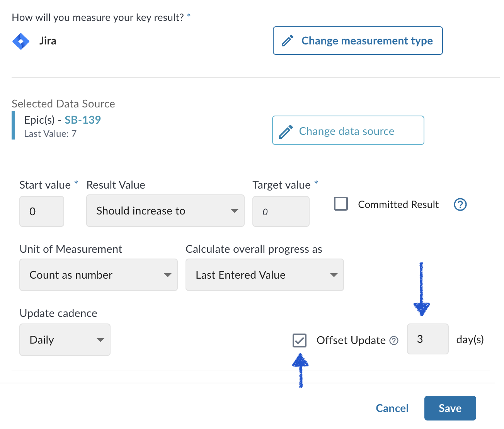Open the Result Value dropdown

tap(165, 211)
